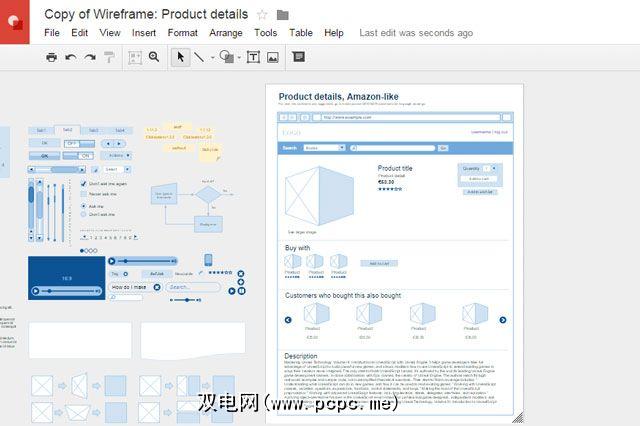
Task: Click the clear X inside 'How do I make' field
Action: [x=157, y=287]
